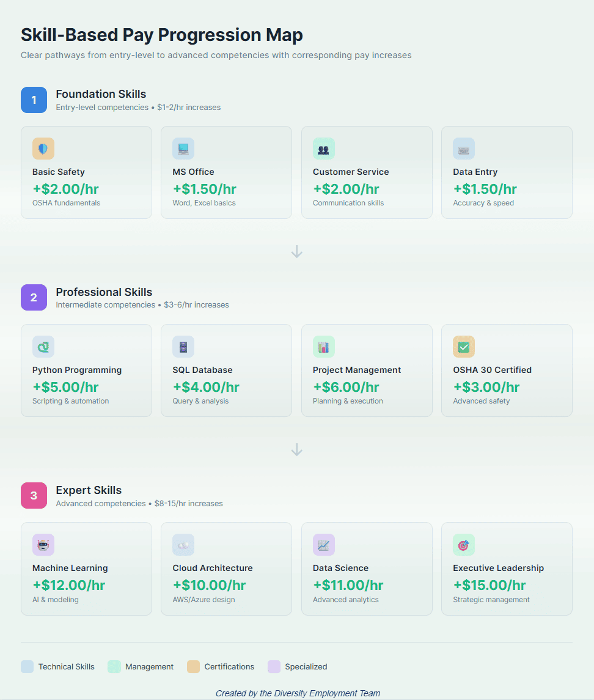Select the monitor icon above MS Office

[x=183, y=148]
